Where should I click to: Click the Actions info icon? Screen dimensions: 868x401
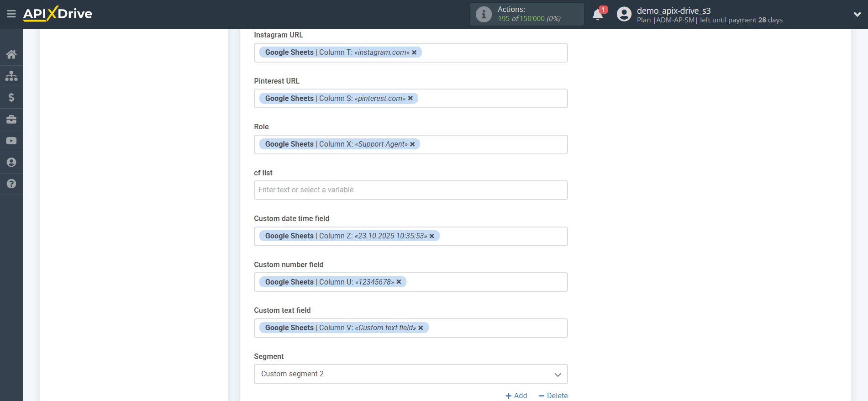(x=484, y=14)
